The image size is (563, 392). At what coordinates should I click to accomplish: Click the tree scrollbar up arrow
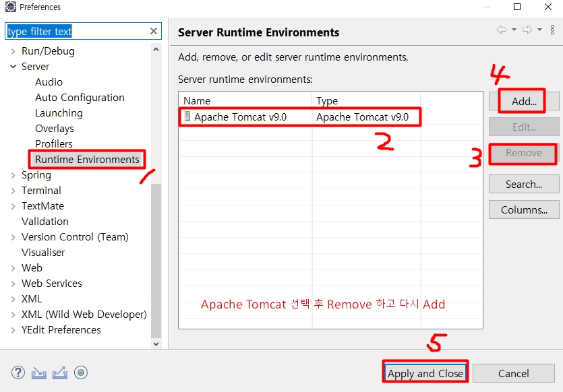(x=156, y=49)
